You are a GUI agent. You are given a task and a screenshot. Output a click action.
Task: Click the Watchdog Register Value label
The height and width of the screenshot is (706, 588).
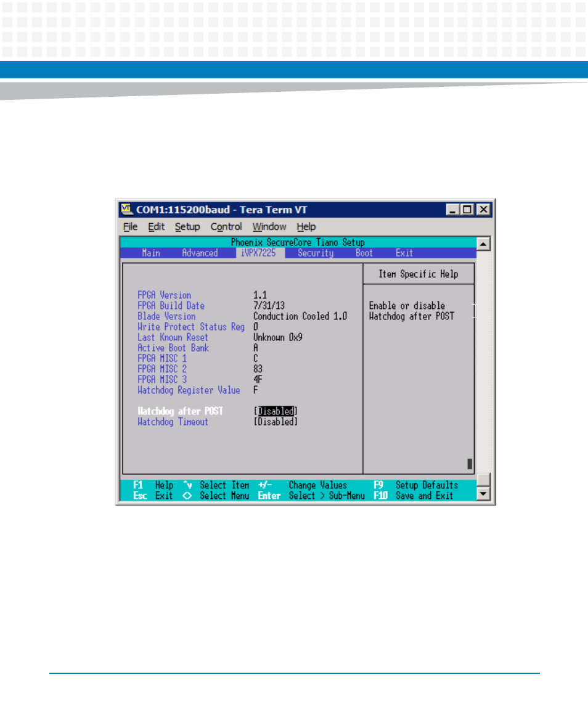click(x=189, y=390)
